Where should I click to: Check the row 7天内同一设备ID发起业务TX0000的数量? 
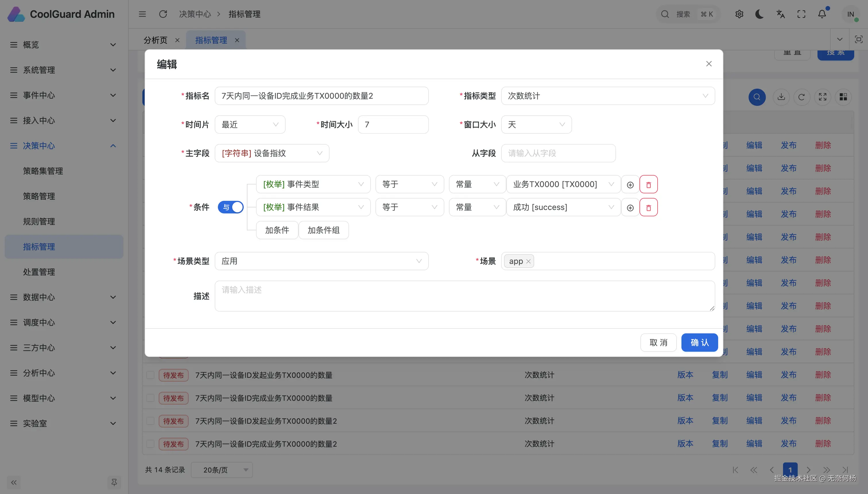coord(150,375)
